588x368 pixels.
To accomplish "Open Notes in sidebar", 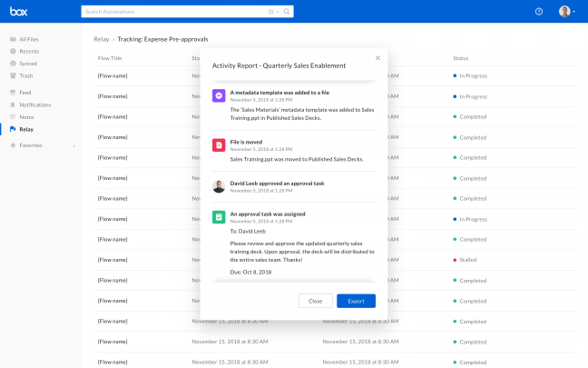I will pyautogui.click(x=26, y=117).
